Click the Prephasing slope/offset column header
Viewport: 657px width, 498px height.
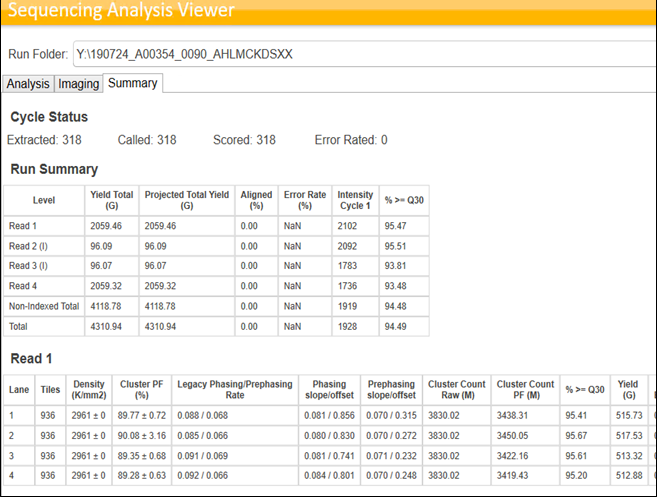[391, 390]
